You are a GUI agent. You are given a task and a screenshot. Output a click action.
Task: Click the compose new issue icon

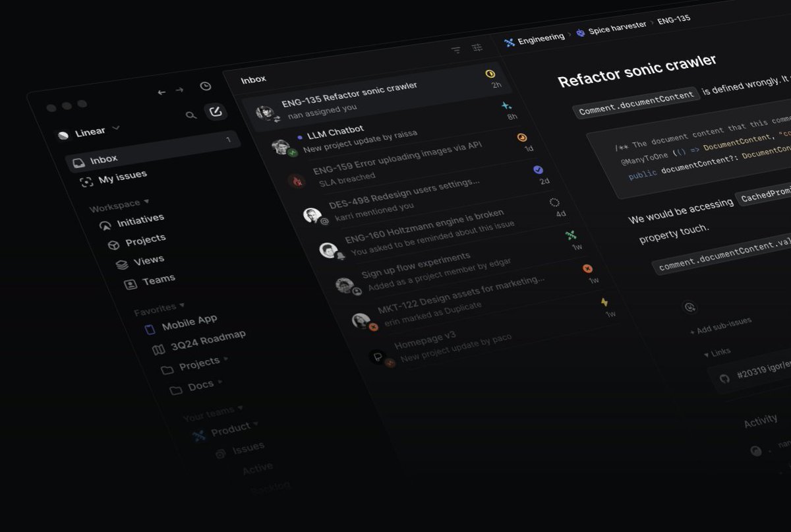215,111
